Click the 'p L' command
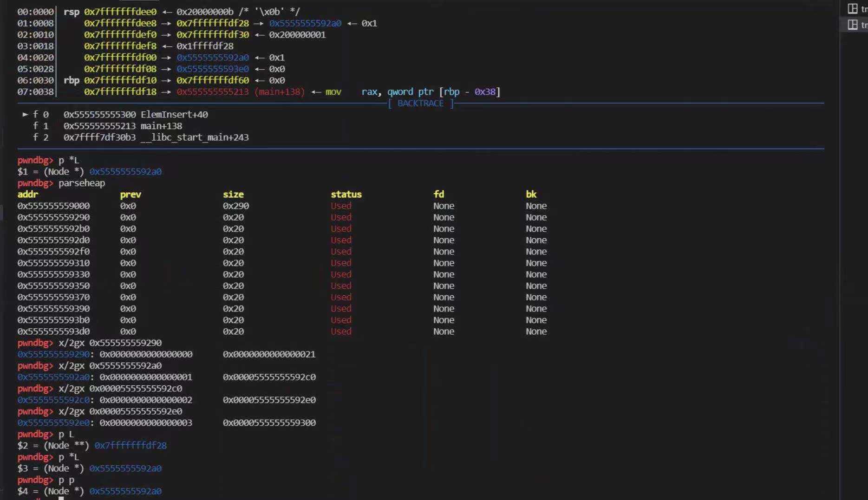The height and width of the screenshot is (500, 868). (x=66, y=435)
